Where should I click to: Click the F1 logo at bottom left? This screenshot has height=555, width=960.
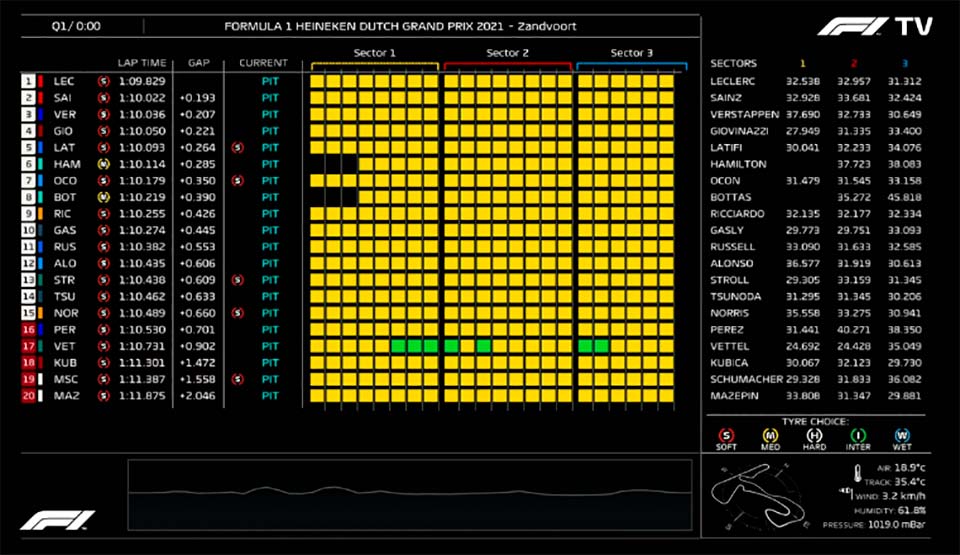point(58,520)
